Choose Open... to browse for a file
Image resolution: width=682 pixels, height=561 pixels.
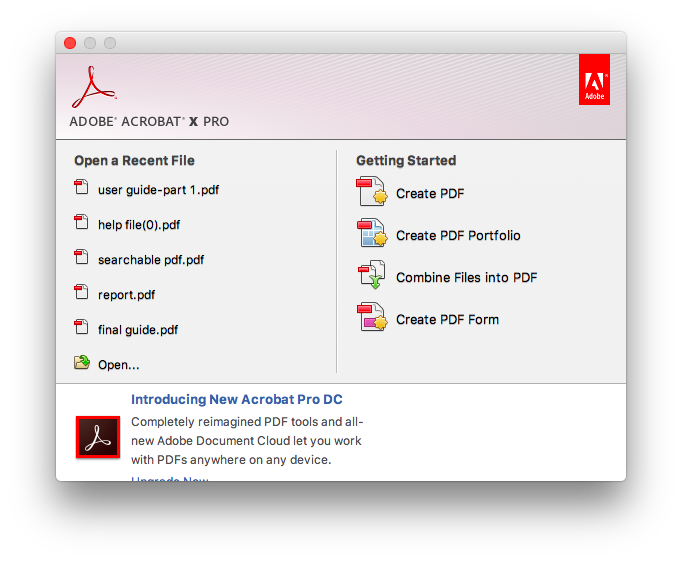[x=119, y=364]
